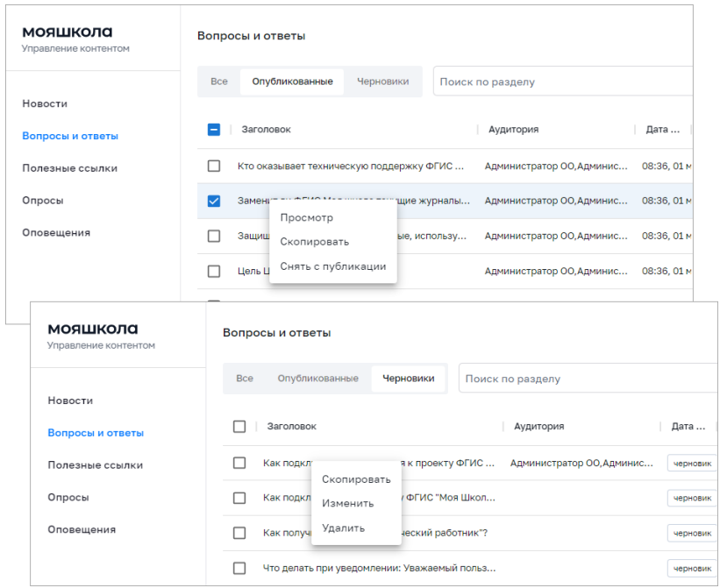Focus the Поиск по разделу field in lower window
The height and width of the screenshot is (588, 720).
pos(588,379)
